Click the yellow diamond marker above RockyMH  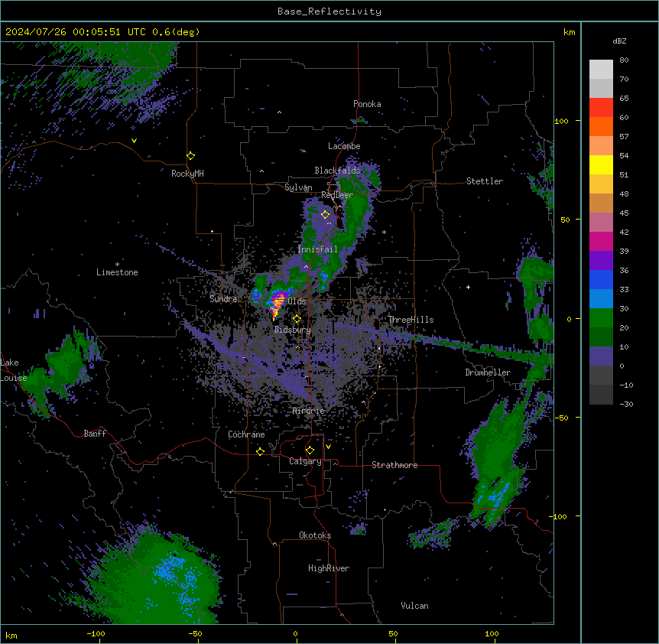click(190, 156)
